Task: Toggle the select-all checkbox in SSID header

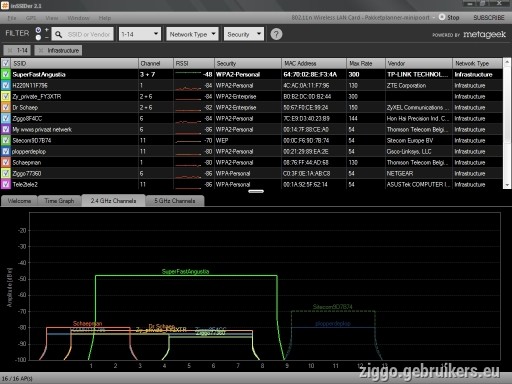Action: [6, 63]
